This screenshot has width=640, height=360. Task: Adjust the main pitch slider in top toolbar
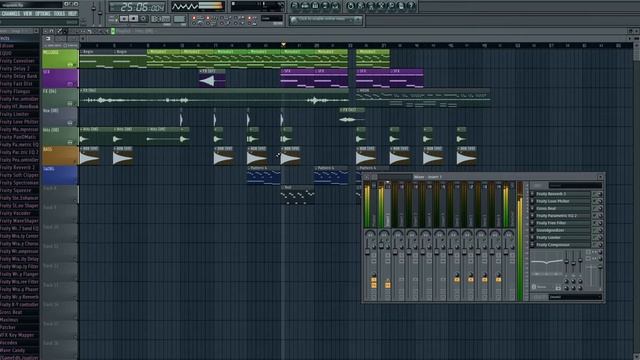coord(100,12)
